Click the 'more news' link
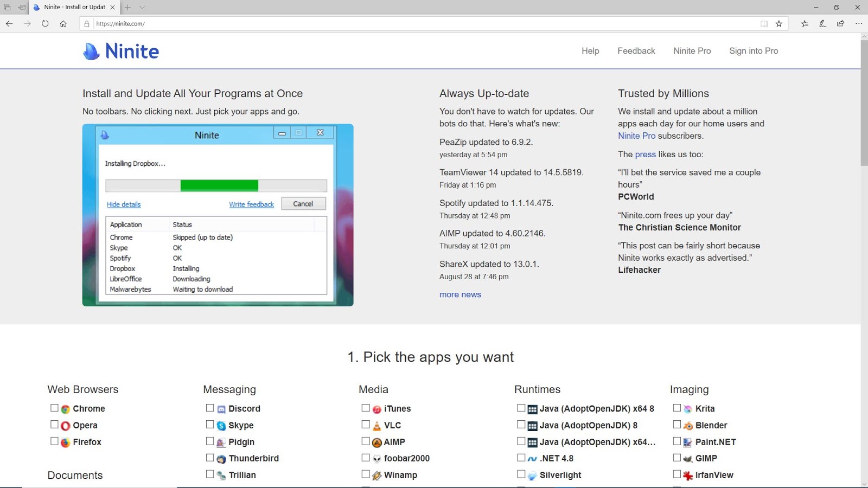The height and width of the screenshot is (488, 868). click(460, 294)
